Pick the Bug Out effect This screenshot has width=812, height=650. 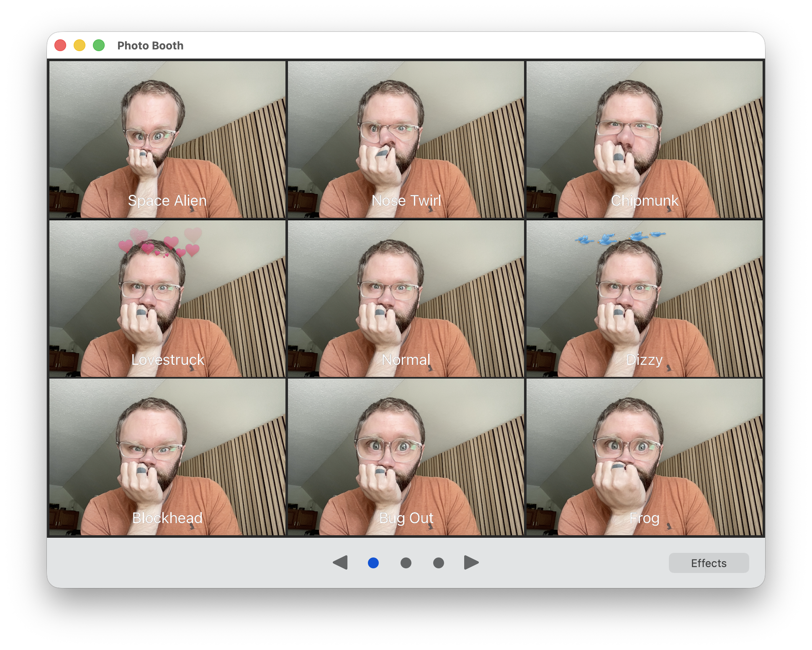tap(406, 457)
